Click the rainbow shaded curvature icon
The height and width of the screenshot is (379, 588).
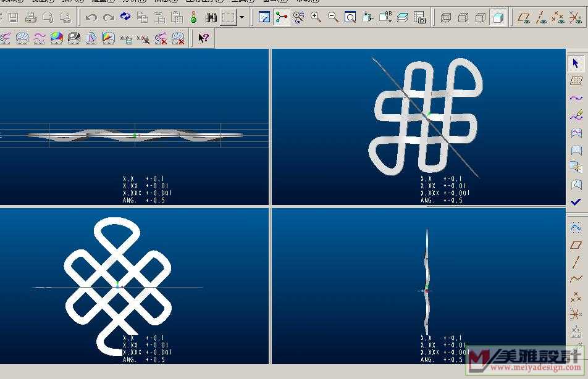[x=57, y=38]
